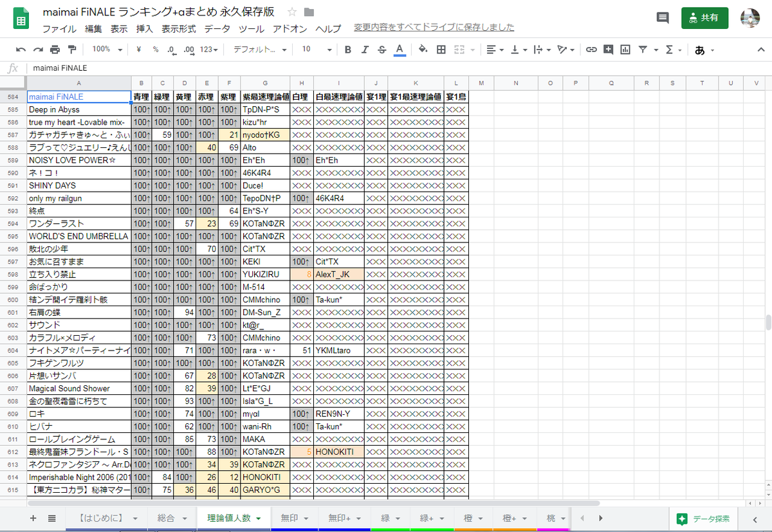This screenshot has width=772, height=532.
Task: Select column header G
Action: point(265,82)
